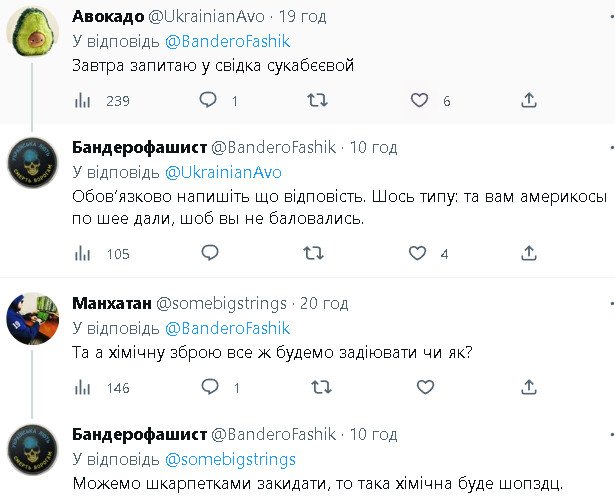This screenshot has height=499, width=615.
Task: Retweet the tweet with 105 views
Action: click(x=313, y=254)
